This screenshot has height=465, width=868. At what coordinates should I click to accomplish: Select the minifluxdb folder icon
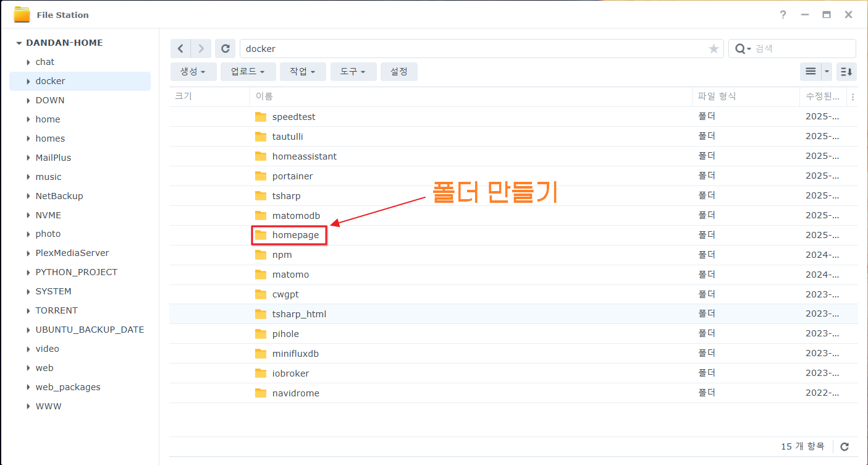(261, 354)
